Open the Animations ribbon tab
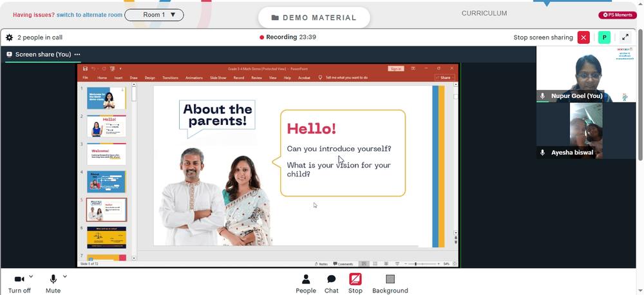 (194, 78)
